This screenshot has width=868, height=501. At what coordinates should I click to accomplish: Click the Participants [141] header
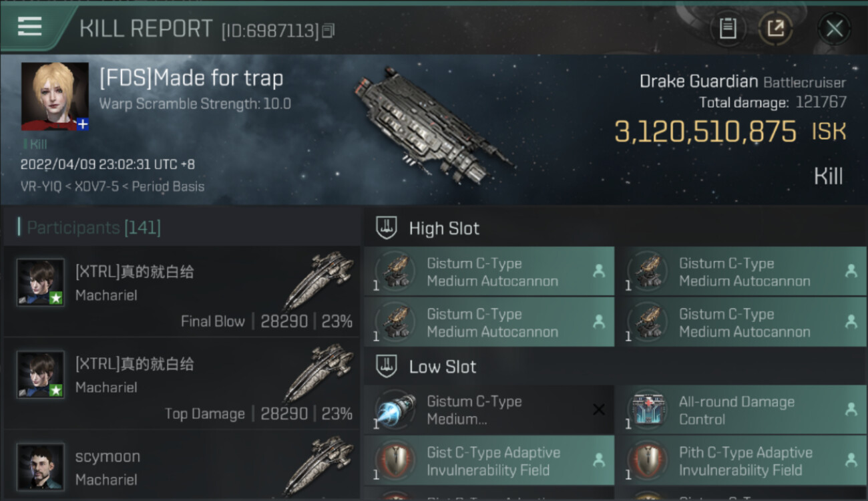pyautogui.click(x=93, y=228)
